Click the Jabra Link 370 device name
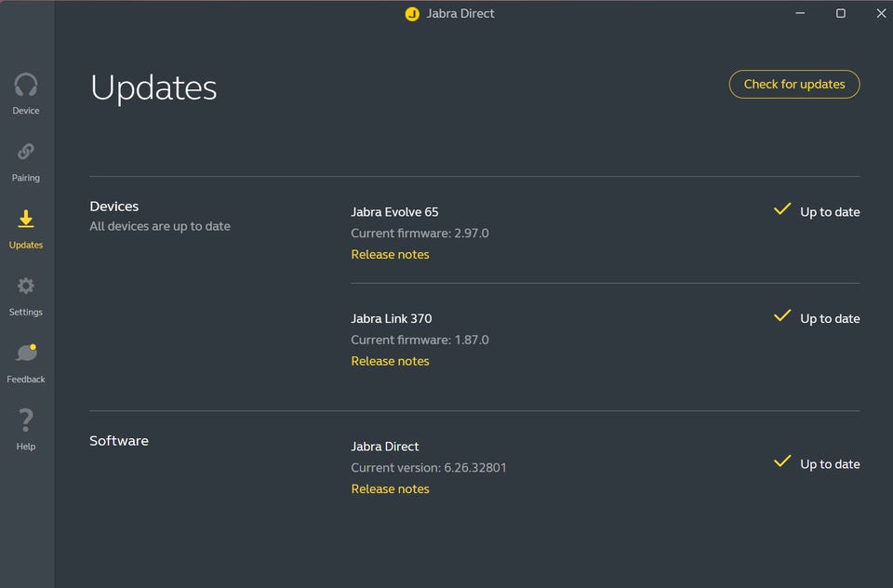The image size is (893, 588). [x=391, y=318]
